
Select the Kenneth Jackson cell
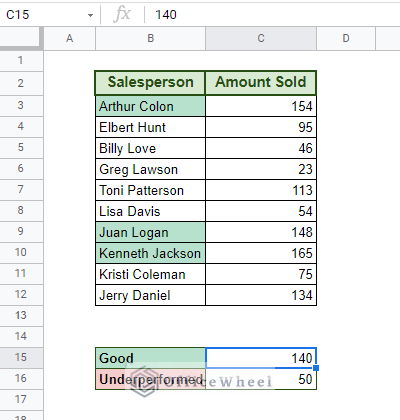tap(150, 253)
